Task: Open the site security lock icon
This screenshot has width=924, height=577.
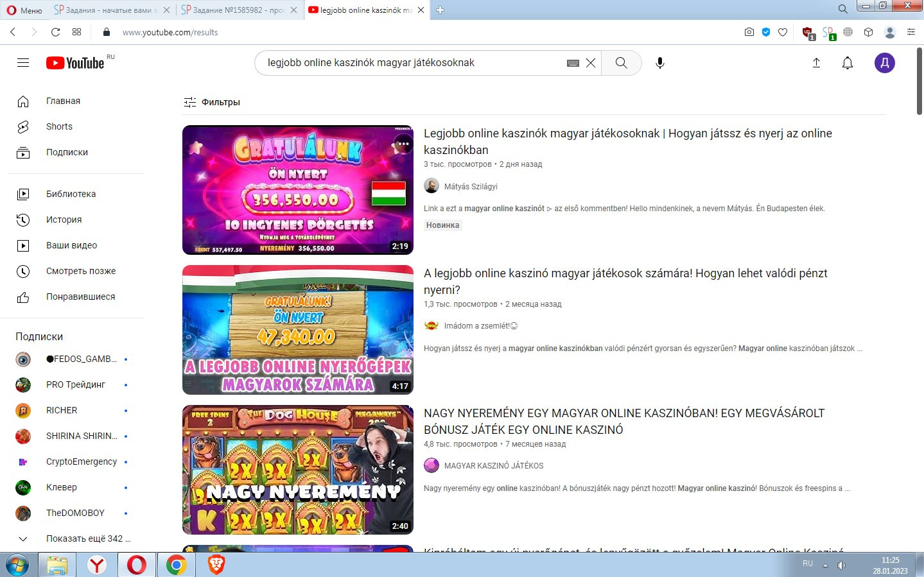Action: (107, 32)
